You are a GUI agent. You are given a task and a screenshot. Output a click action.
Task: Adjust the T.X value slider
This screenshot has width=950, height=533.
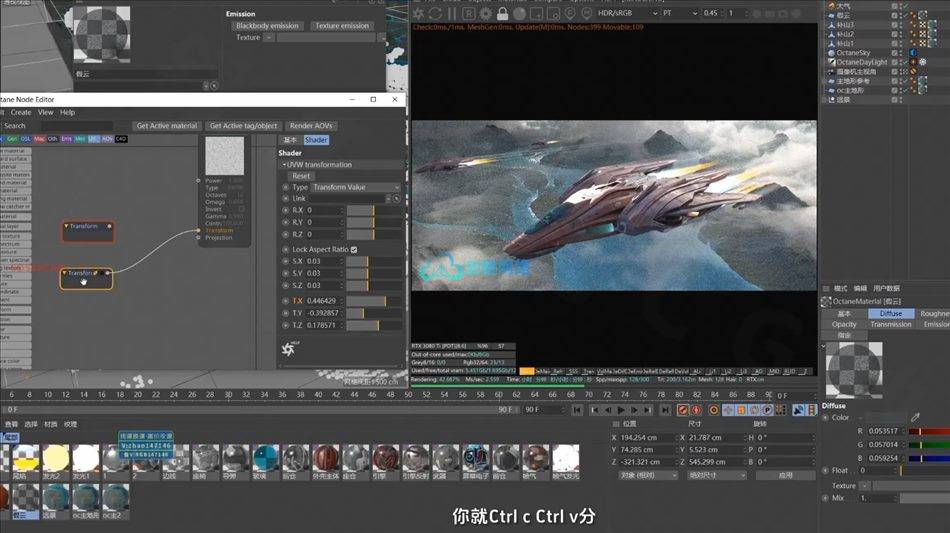click(x=373, y=301)
